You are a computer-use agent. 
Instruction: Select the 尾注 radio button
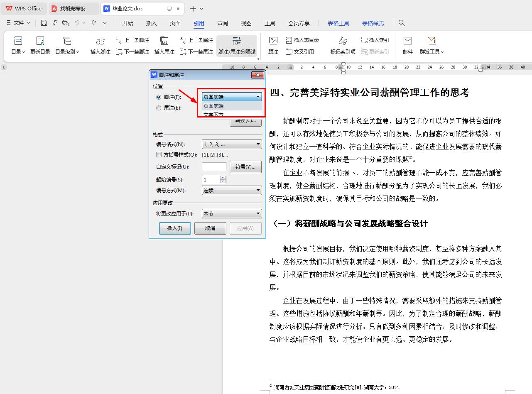coord(158,108)
